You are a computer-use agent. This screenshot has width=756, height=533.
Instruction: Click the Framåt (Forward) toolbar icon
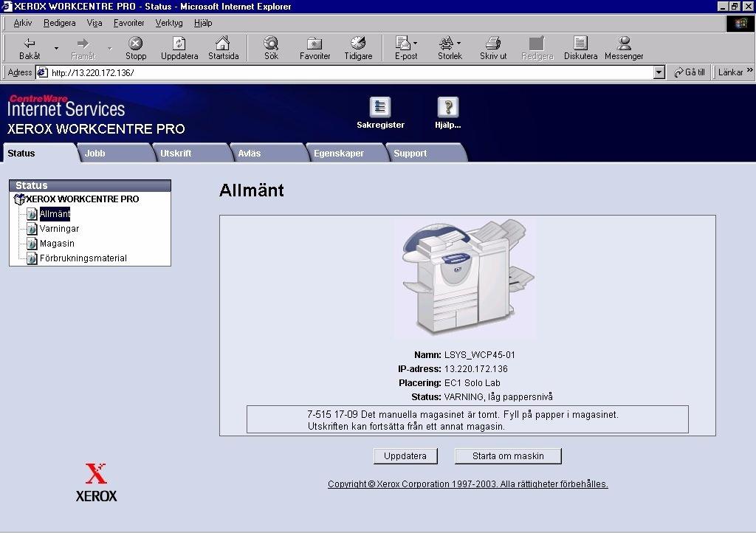click(83, 44)
